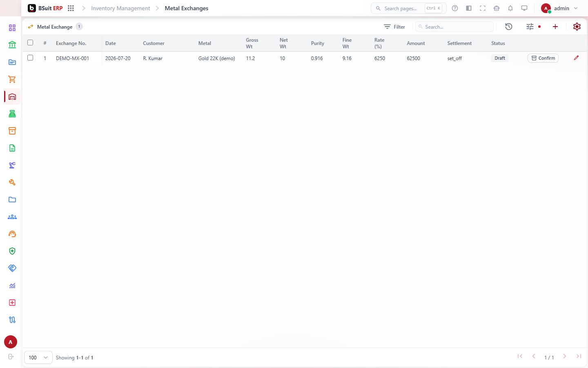Go to the previous page arrow

coord(534,357)
